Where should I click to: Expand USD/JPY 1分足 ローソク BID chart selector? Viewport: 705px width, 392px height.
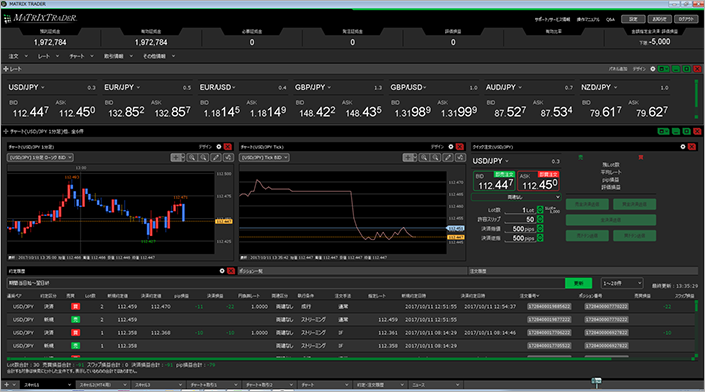(40, 157)
